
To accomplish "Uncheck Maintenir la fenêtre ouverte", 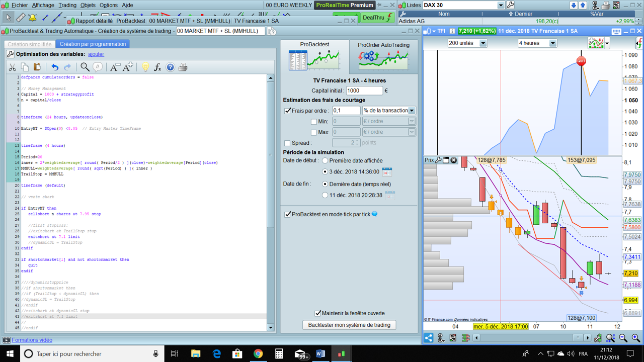I will (318, 313).
